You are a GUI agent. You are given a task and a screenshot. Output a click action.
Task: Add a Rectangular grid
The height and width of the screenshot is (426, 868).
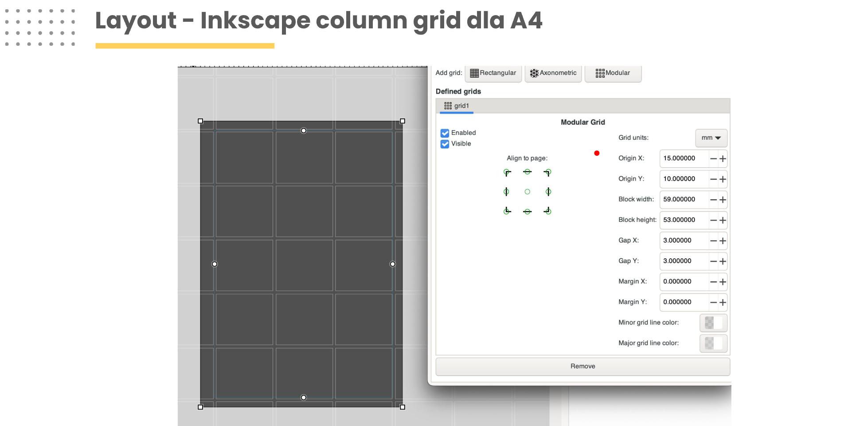(x=493, y=73)
